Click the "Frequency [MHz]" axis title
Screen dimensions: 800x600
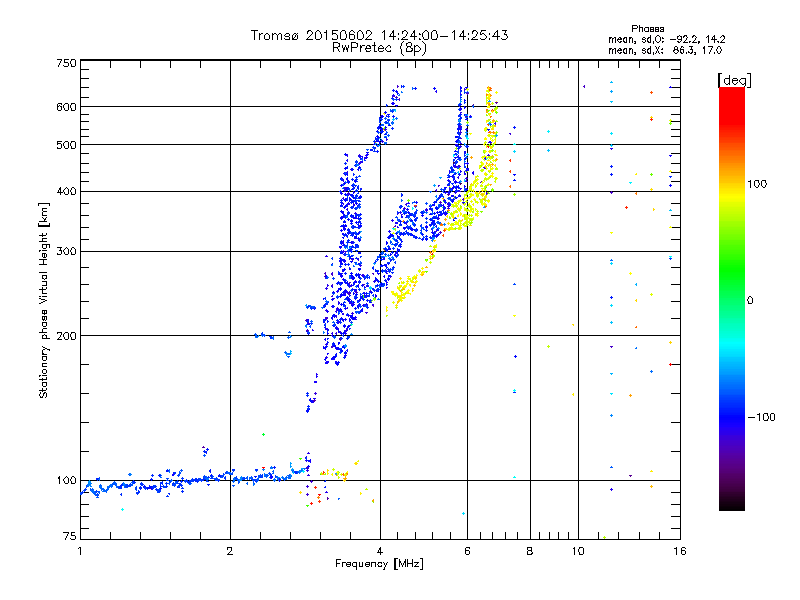[379, 564]
